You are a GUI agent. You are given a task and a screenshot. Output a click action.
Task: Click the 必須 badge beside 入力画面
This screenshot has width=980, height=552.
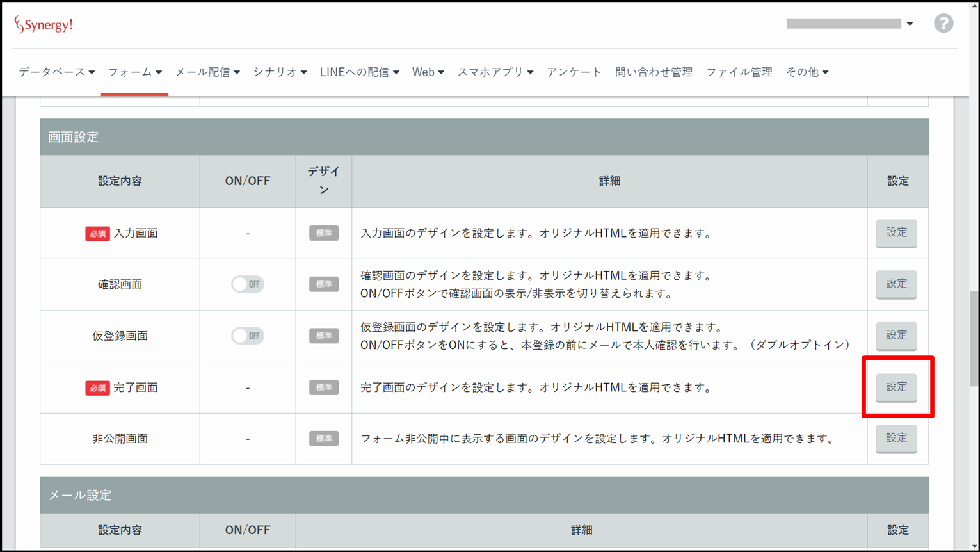pos(97,234)
